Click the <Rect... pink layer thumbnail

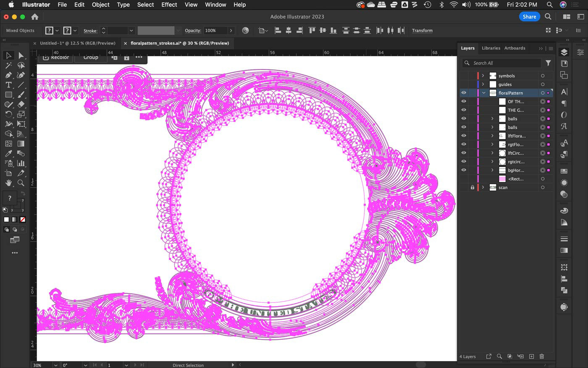502,179
